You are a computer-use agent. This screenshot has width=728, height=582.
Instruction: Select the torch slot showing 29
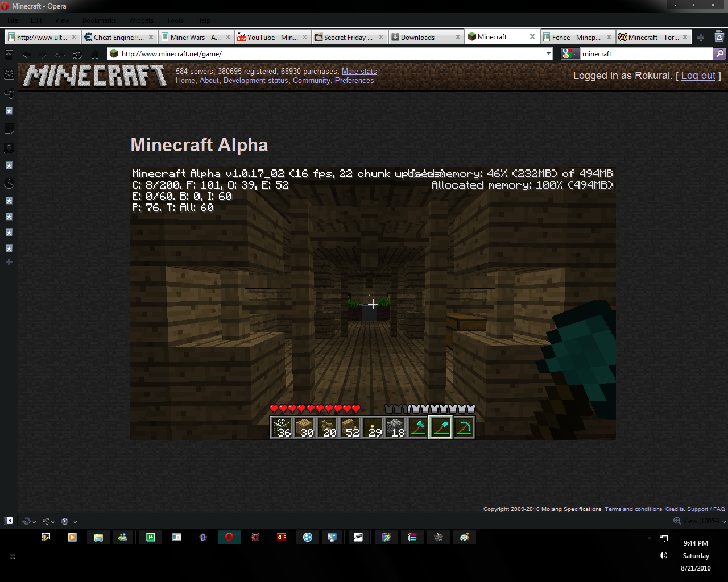(373, 427)
